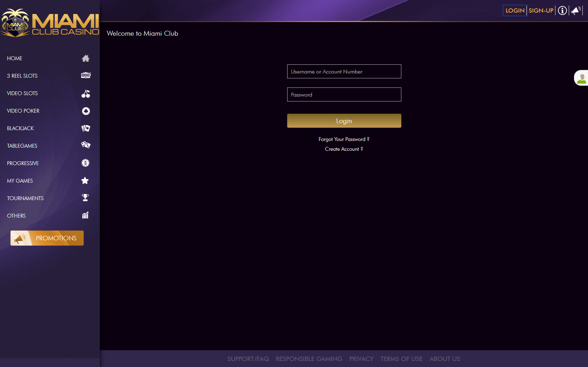Open PRIVACY footer link
The width and height of the screenshot is (588, 367).
[361, 359]
